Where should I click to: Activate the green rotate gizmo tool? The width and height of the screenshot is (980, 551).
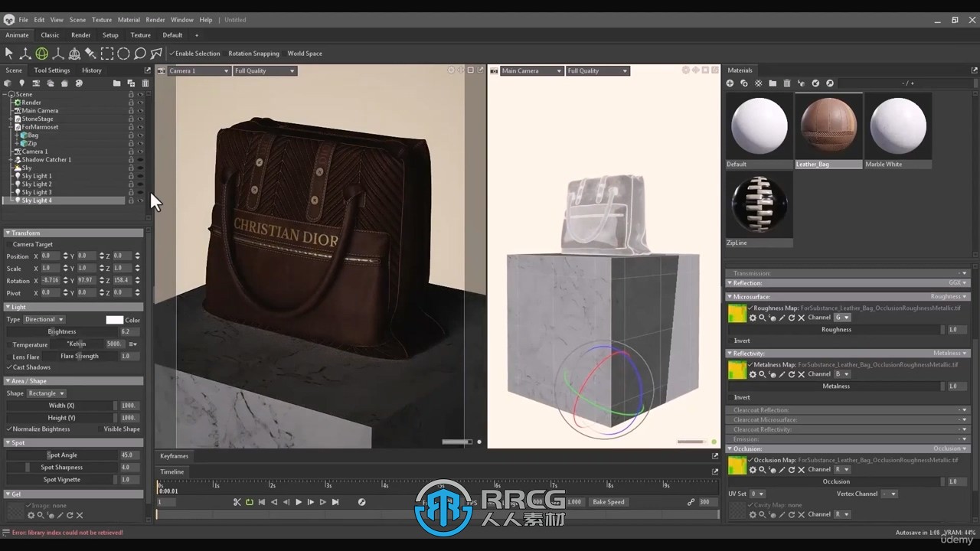41,54
